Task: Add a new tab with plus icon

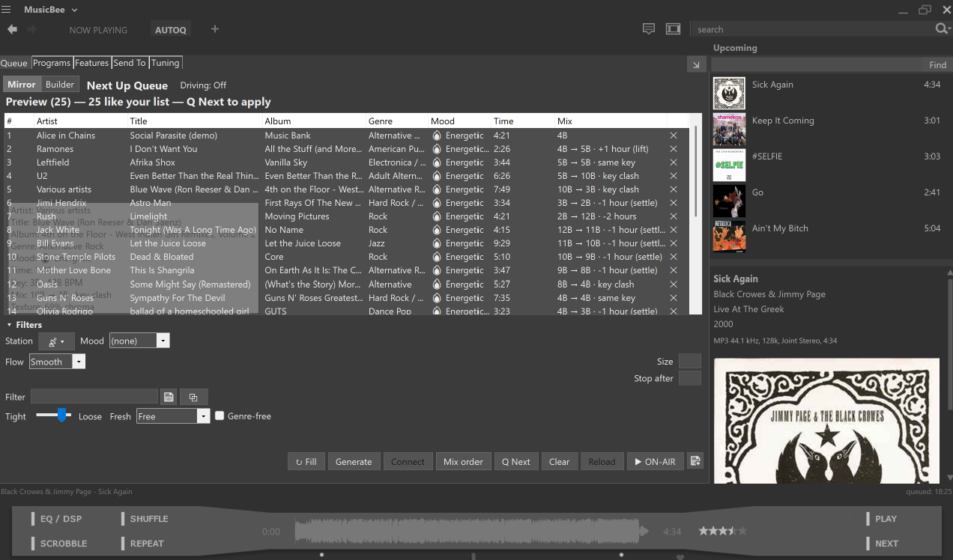Action: 215,29
